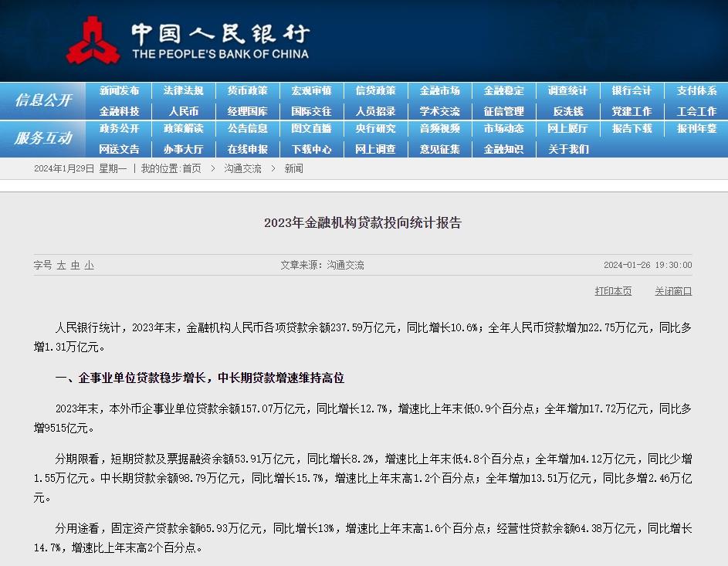
Task: Click 打印本页 to print this page
Action: tap(613, 290)
